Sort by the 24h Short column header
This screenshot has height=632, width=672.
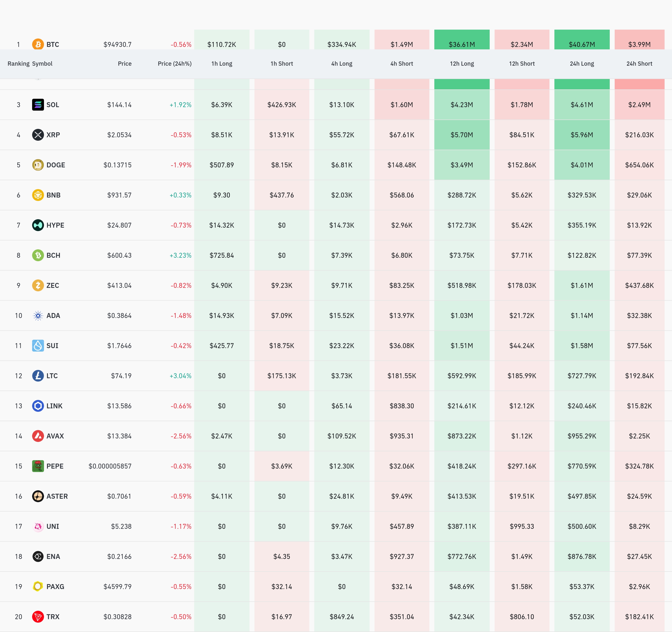pos(639,63)
